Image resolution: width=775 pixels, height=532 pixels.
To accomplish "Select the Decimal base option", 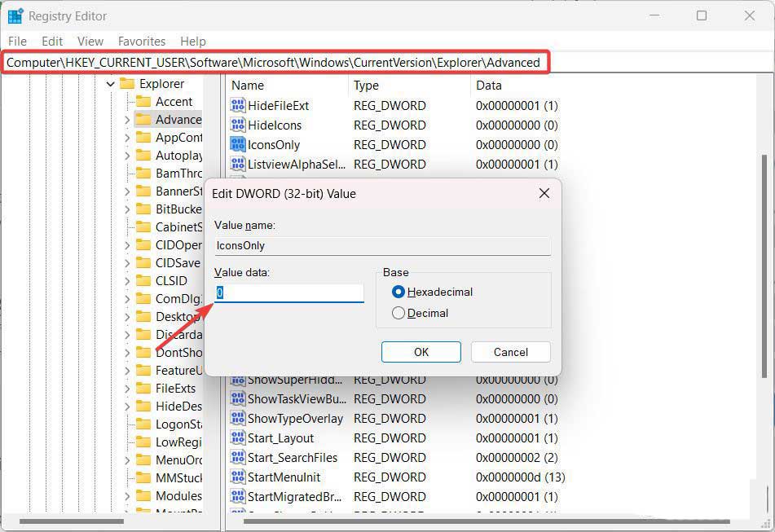I will [x=399, y=313].
